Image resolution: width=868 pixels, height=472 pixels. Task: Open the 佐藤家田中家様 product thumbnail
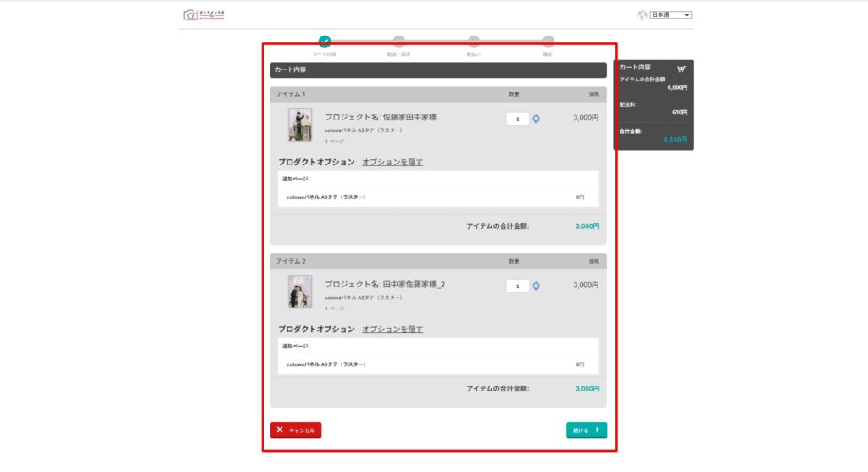[300, 125]
